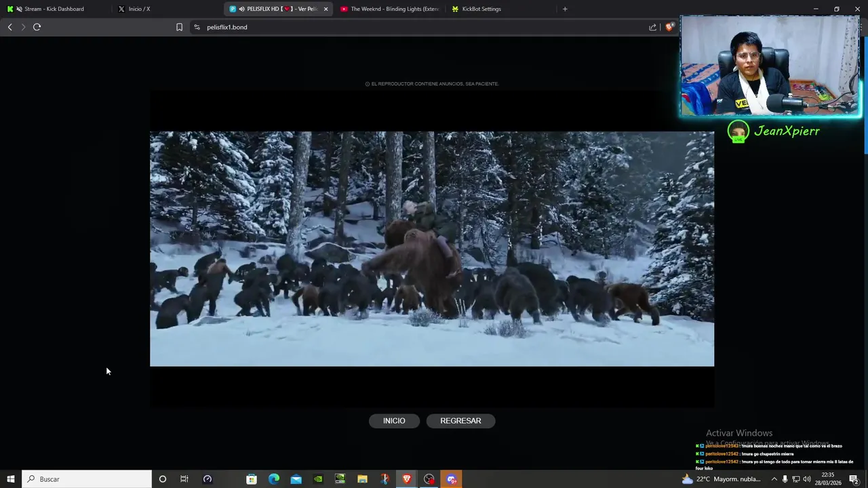Open File Explorer from taskbar
The width and height of the screenshot is (868, 488).
tap(362, 479)
